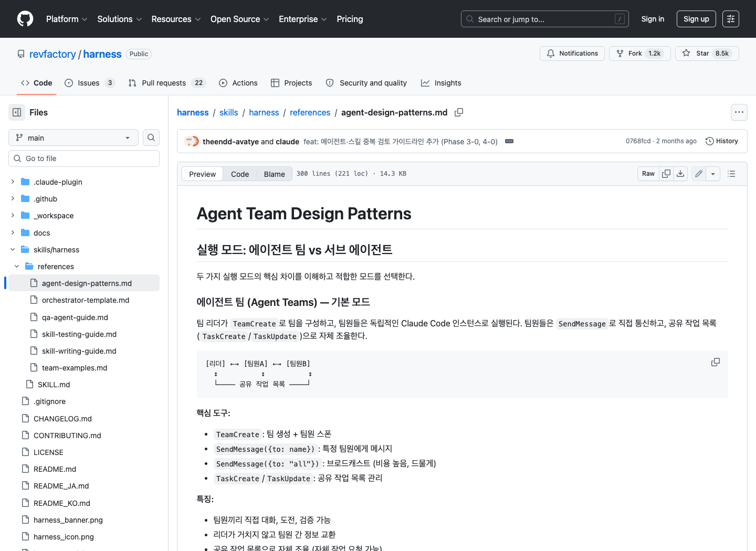This screenshot has width=756, height=551.
Task: Download raw file icon
Action: coord(680,174)
